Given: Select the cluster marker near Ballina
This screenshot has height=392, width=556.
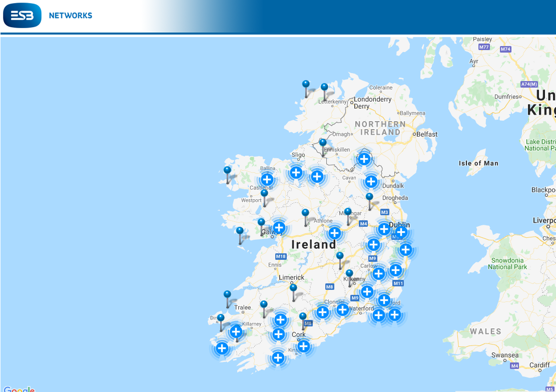Looking at the screenshot, I should point(268,179).
